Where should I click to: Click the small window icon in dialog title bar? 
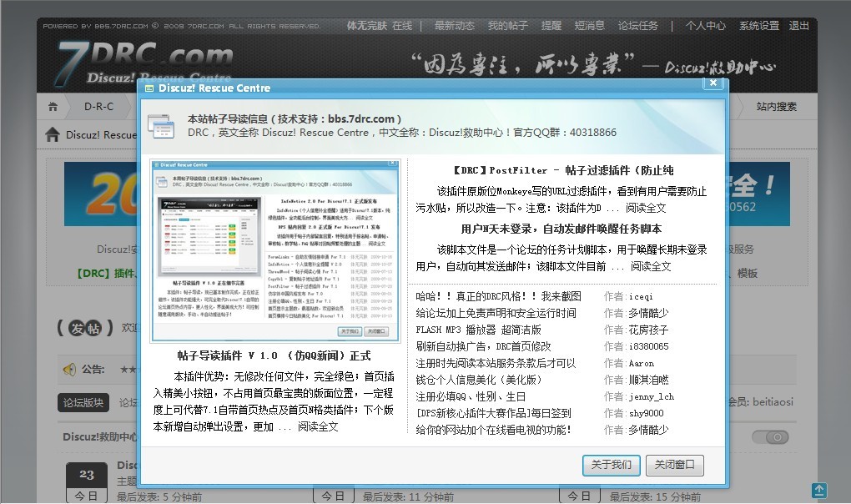(149, 88)
